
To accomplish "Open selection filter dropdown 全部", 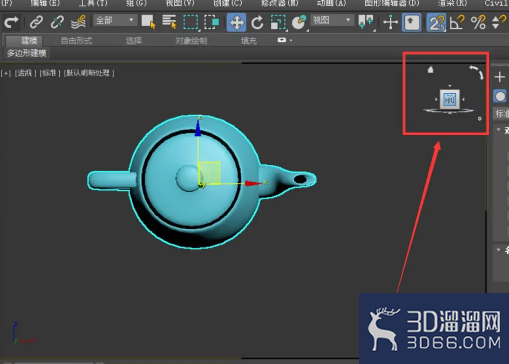I will point(115,21).
